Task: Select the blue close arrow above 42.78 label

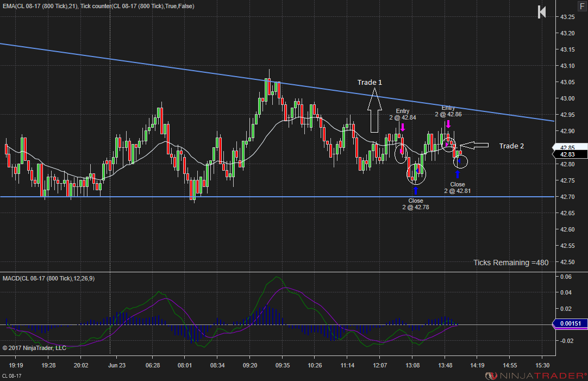Action: 416,190
